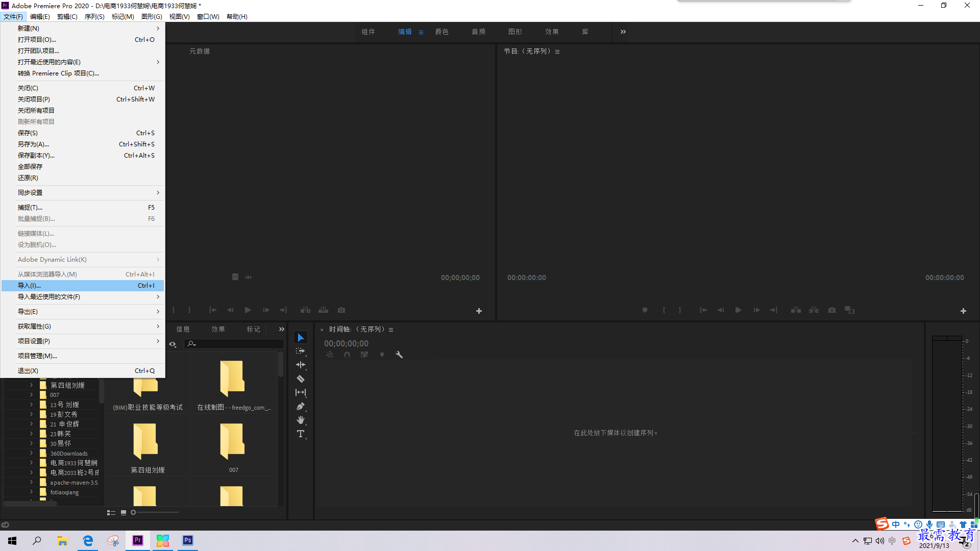Add marker in program monitor

click(x=645, y=310)
